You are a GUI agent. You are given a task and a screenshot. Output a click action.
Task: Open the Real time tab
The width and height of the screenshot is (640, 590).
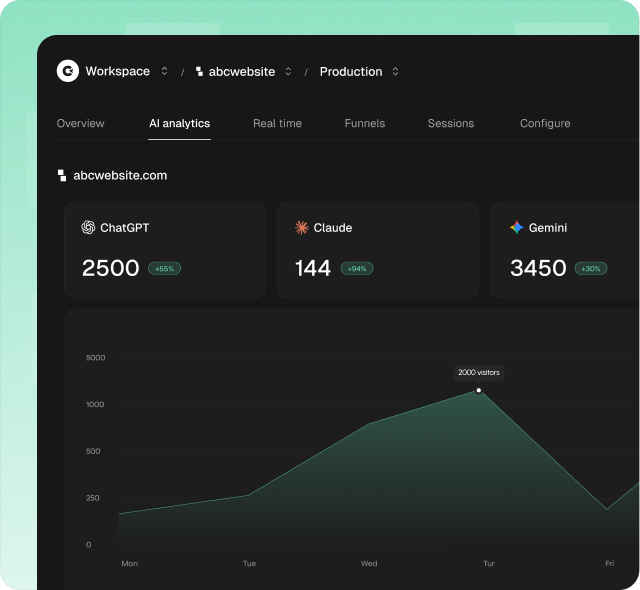[x=278, y=123]
